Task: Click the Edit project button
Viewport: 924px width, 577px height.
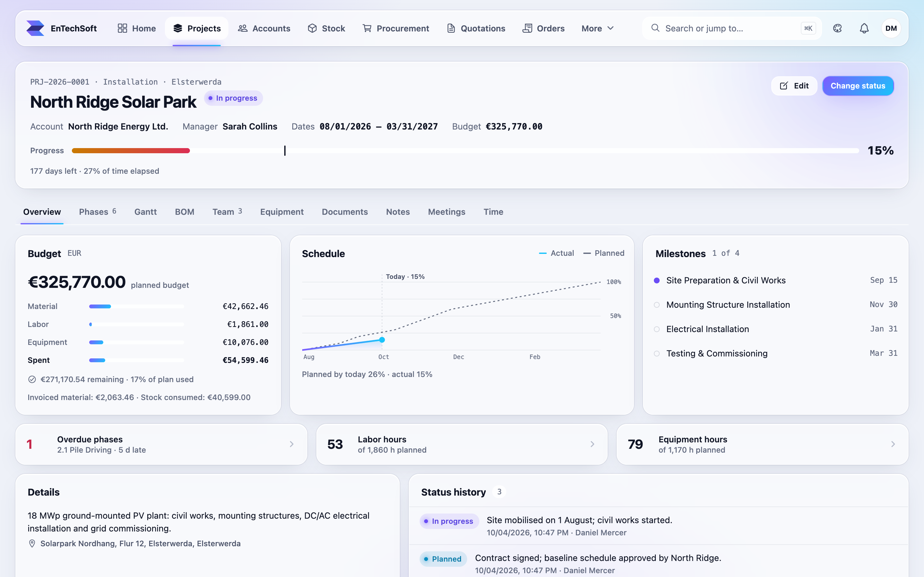Action: [x=794, y=86]
